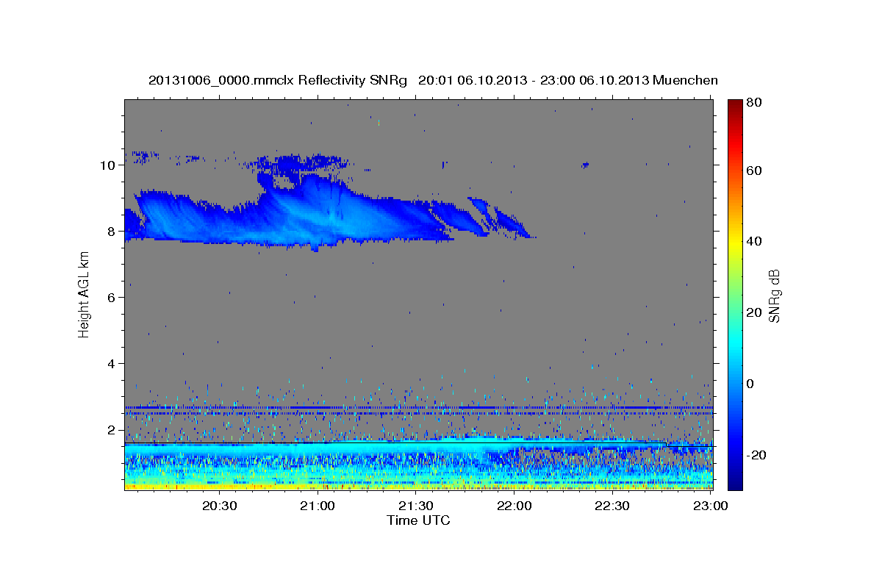Select the 'Time UTC' x-axis label
The image size is (882, 588).
[x=418, y=520]
